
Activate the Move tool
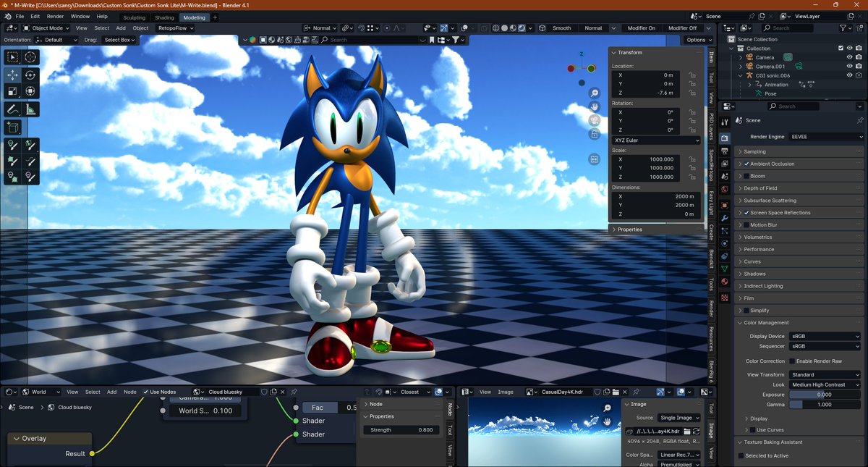(x=13, y=75)
